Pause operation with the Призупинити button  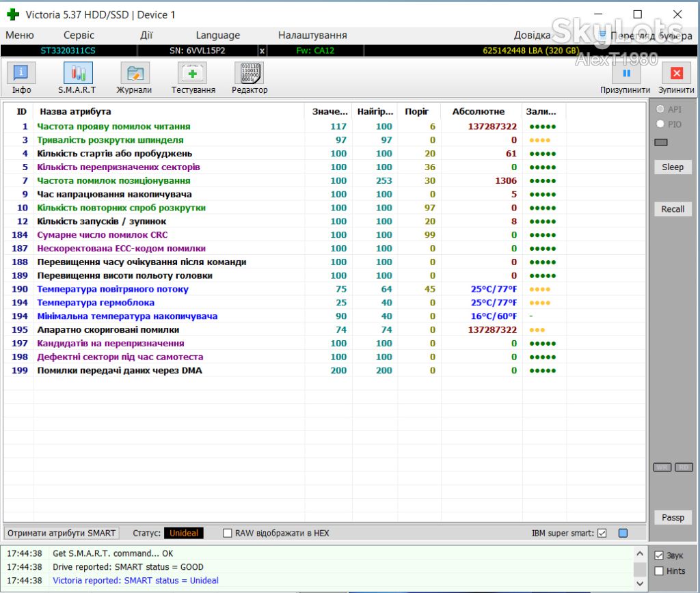(x=625, y=78)
